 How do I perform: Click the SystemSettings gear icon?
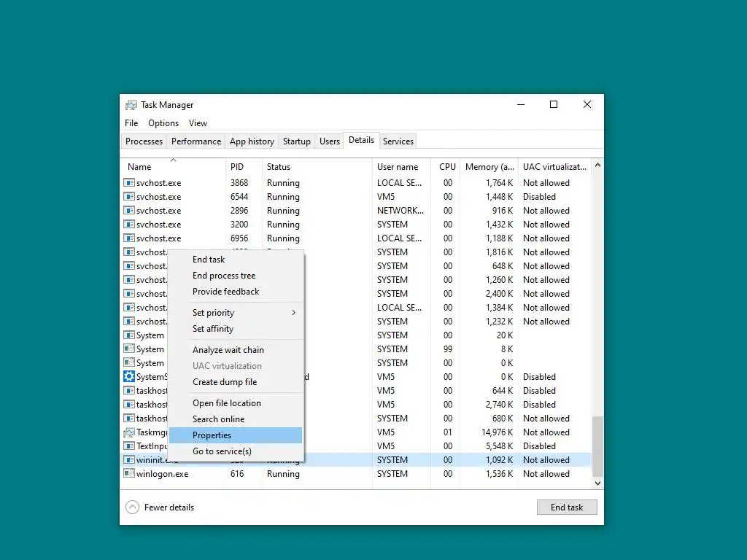128,376
